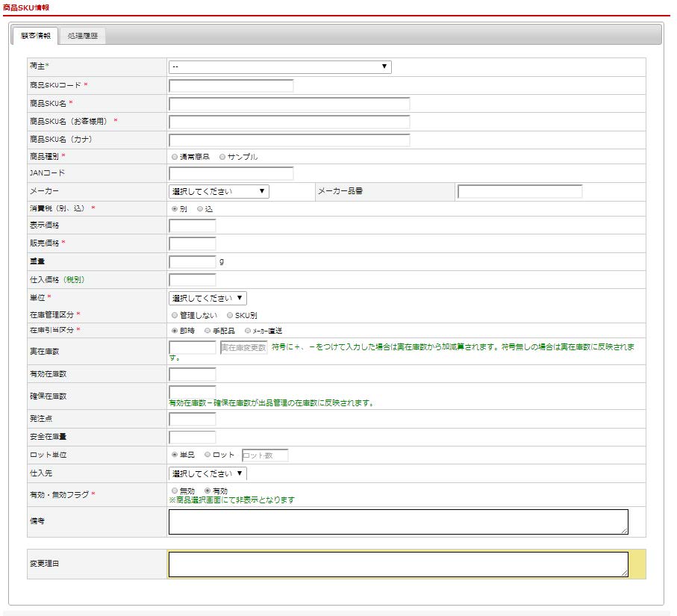Click the 商品SKUコード input field
677x616 pixels.
click(x=231, y=86)
